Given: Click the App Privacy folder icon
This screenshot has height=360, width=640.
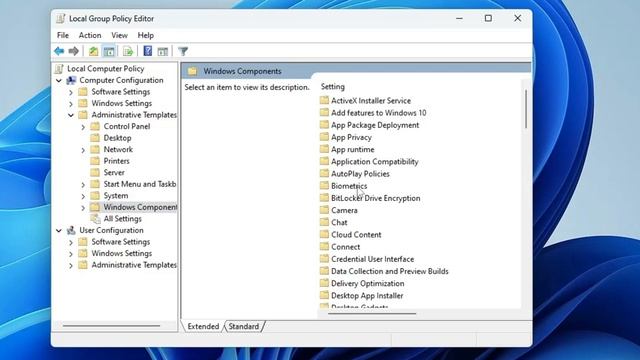Looking at the screenshot, I should pyautogui.click(x=324, y=137).
